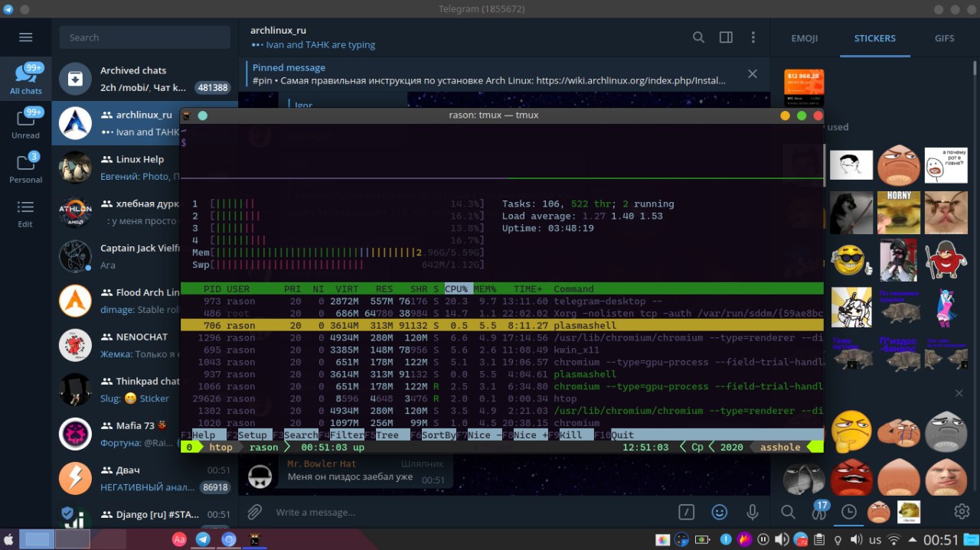Open the Captain Jack chat
The image size is (980, 550).
click(116, 256)
